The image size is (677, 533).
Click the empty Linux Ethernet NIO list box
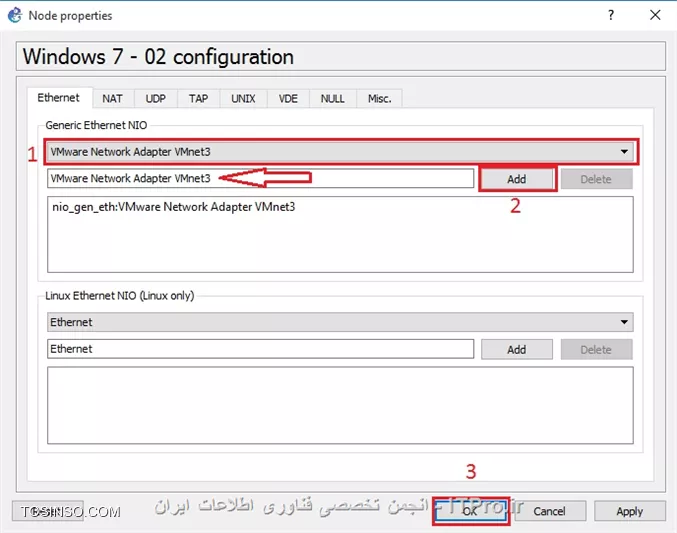[x=340, y=405]
